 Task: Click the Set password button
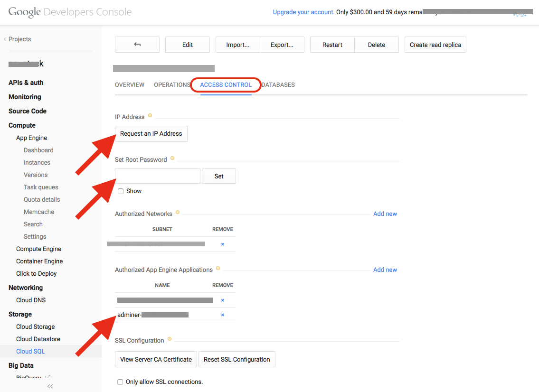(x=218, y=176)
